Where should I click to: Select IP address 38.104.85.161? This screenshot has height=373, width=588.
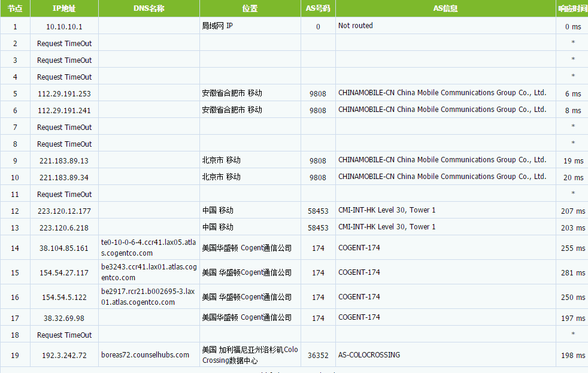coord(64,248)
